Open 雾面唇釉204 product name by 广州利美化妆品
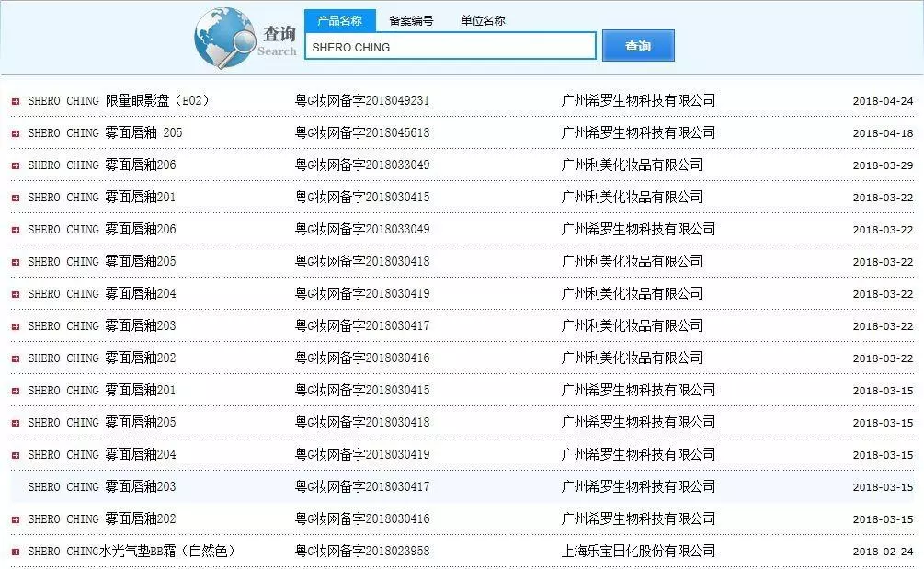Viewport: 924px width, 569px height. pyautogui.click(x=102, y=294)
